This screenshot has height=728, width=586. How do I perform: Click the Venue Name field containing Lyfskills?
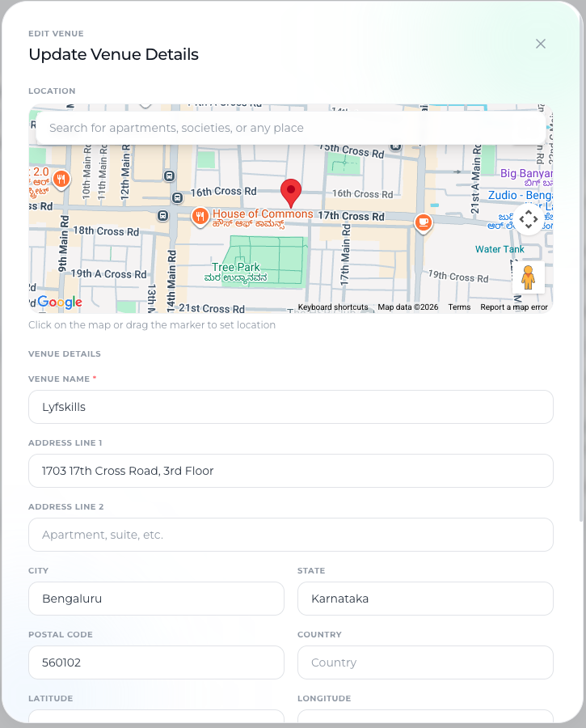point(291,407)
